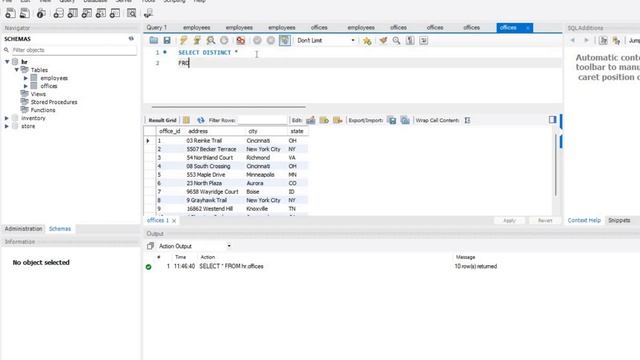Toggle invisible characters display
640x360 pixels.
[x=410, y=40]
